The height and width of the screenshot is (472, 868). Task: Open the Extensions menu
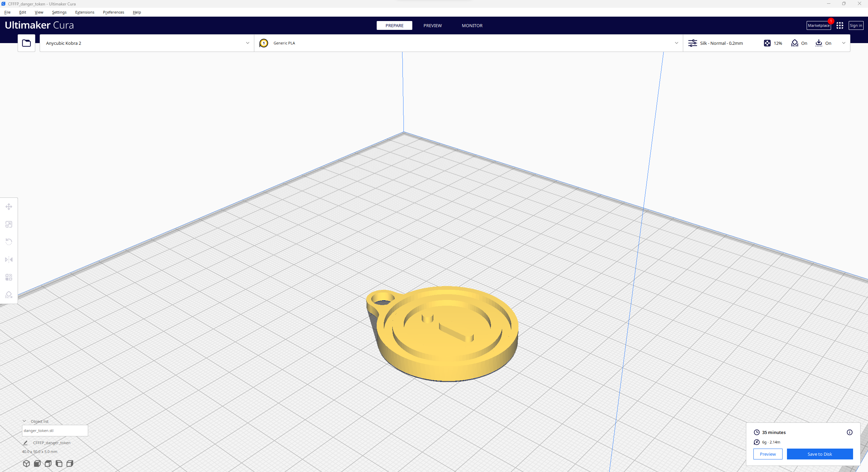click(84, 12)
